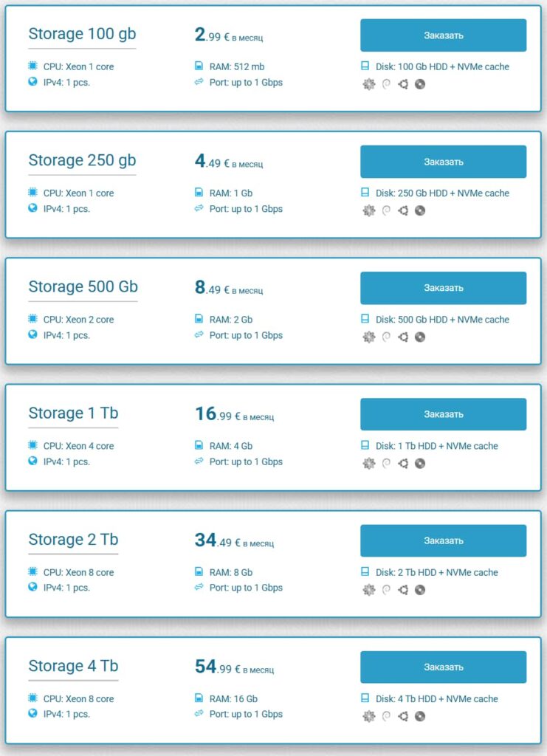The image size is (547, 756).
Task: Click the IPv4 globe icon in Storage 250 gb
Action: [x=31, y=208]
